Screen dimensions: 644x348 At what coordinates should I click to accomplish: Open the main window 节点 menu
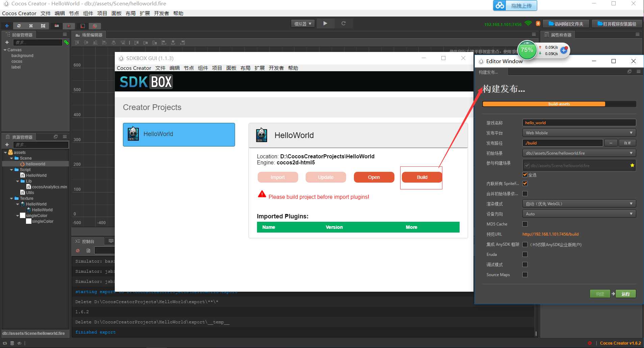click(x=74, y=13)
